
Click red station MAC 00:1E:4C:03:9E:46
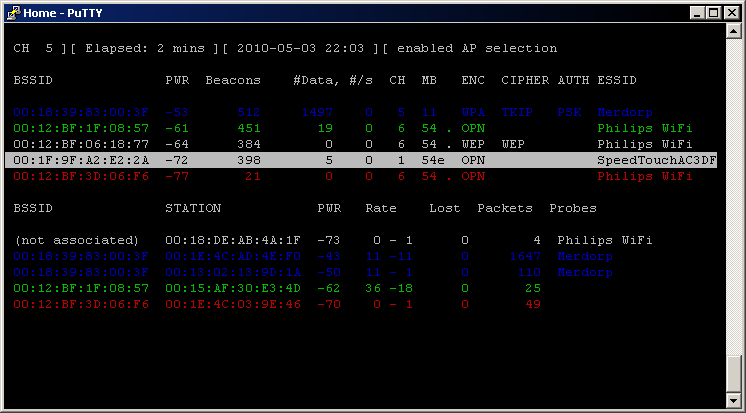pos(233,304)
